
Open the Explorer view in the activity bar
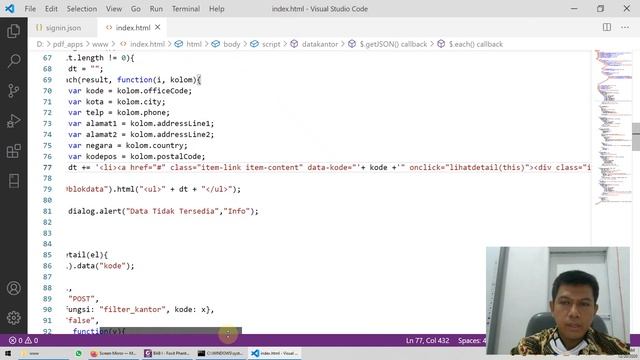coord(13,31)
